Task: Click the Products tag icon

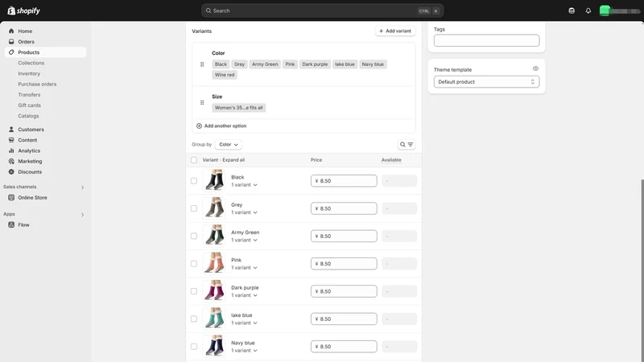Action: pos(11,52)
